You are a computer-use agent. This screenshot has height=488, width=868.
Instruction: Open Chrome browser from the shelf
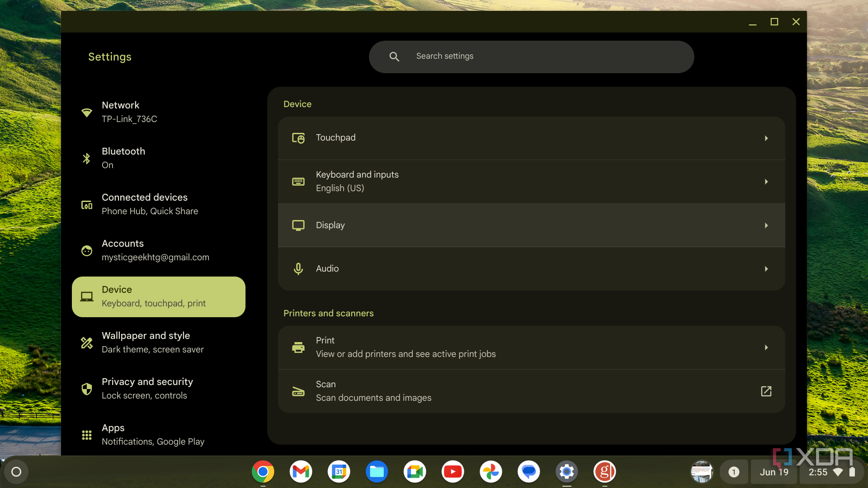pyautogui.click(x=263, y=472)
